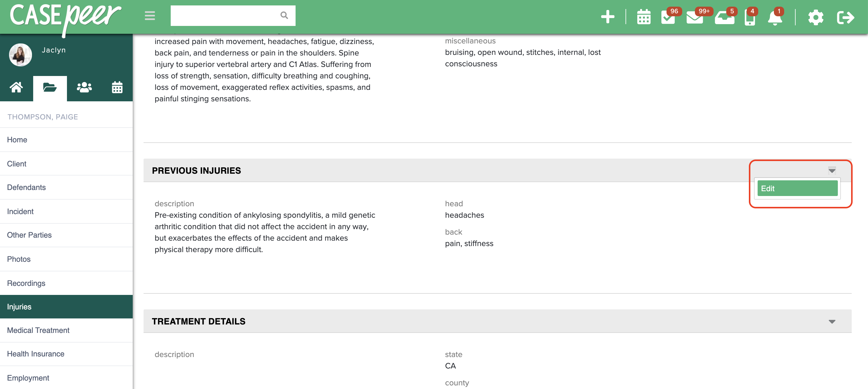
Task: Open the Health Insurance page
Action: [36, 354]
